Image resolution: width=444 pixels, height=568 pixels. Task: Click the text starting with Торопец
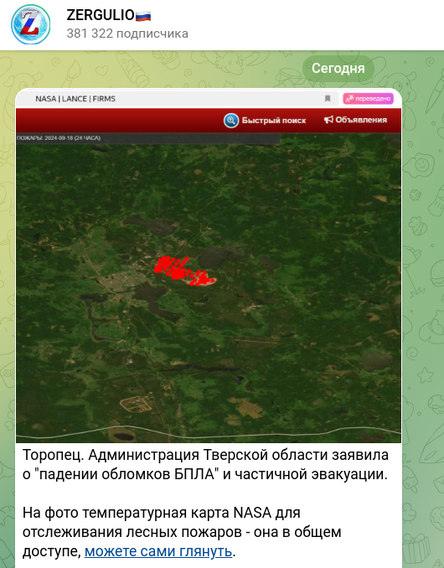(205, 464)
